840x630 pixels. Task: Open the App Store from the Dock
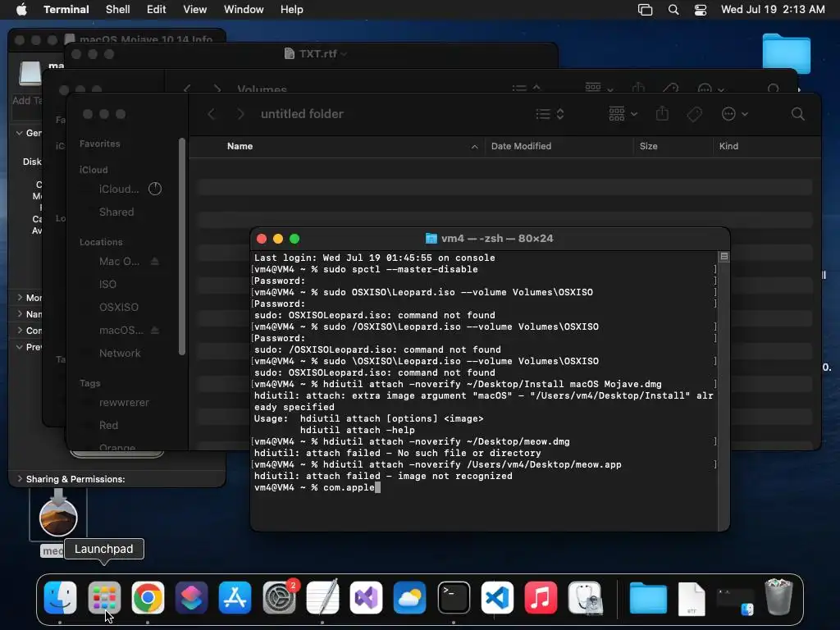click(x=235, y=597)
